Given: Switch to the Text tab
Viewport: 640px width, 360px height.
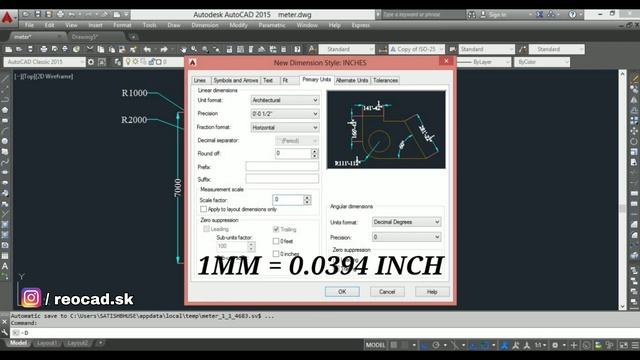Looking at the screenshot, I should coord(270,80).
